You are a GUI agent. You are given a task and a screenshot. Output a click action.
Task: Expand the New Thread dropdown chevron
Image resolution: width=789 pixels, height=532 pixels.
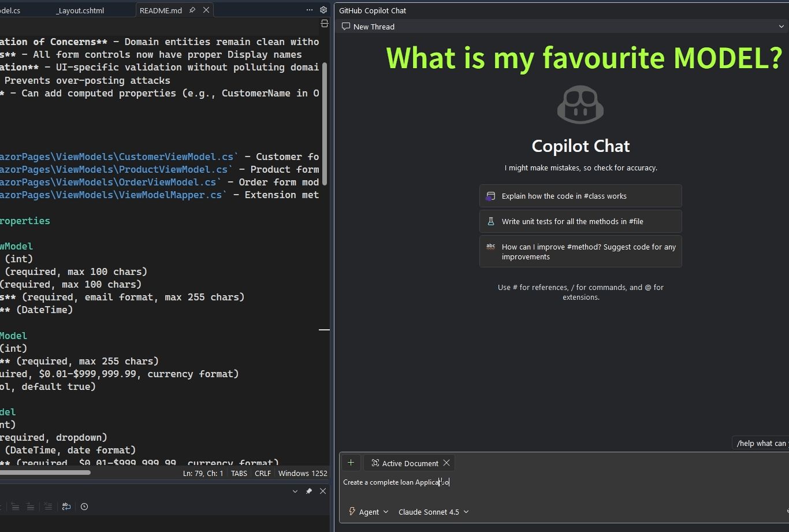click(x=781, y=27)
